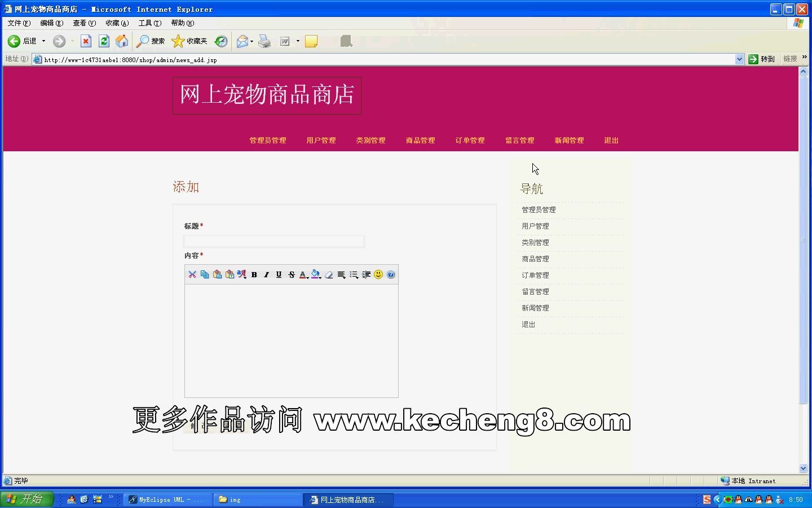Open the paragraph alignment dropdown
Image resolution: width=812 pixels, height=508 pixels.
click(x=341, y=274)
